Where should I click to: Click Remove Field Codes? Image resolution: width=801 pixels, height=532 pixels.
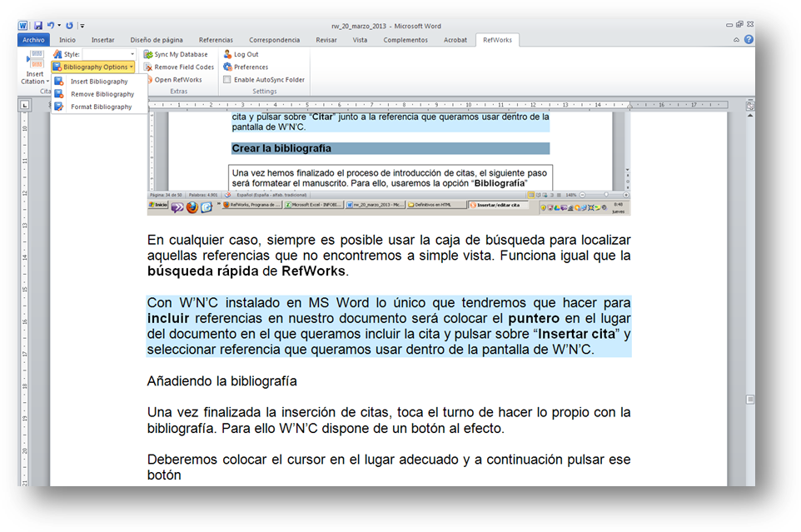coord(179,67)
